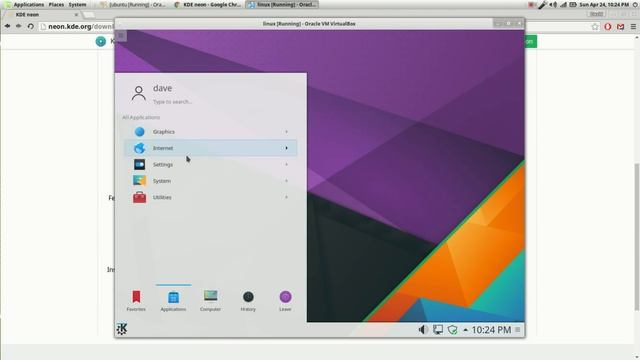Click the 10:24 PM panel clock
Viewport: 640px width, 360px height.
[x=491, y=330]
